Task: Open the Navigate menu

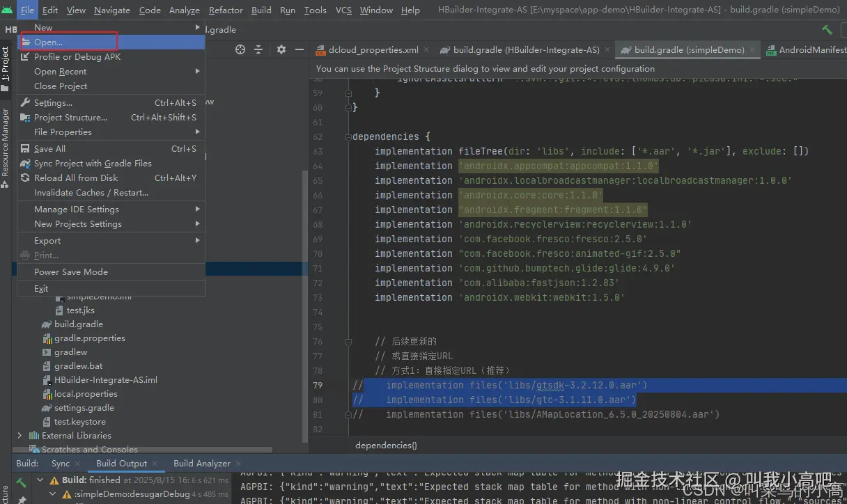Action: [x=111, y=10]
